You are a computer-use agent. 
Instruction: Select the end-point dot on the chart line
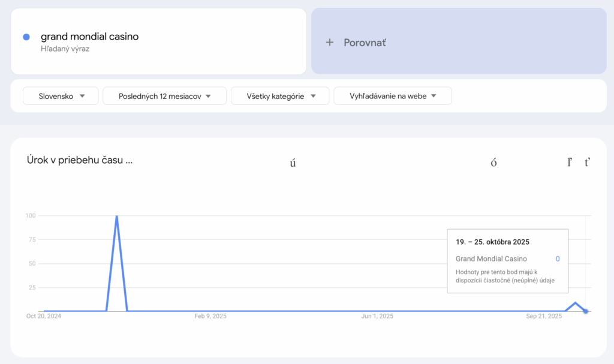(x=586, y=311)
